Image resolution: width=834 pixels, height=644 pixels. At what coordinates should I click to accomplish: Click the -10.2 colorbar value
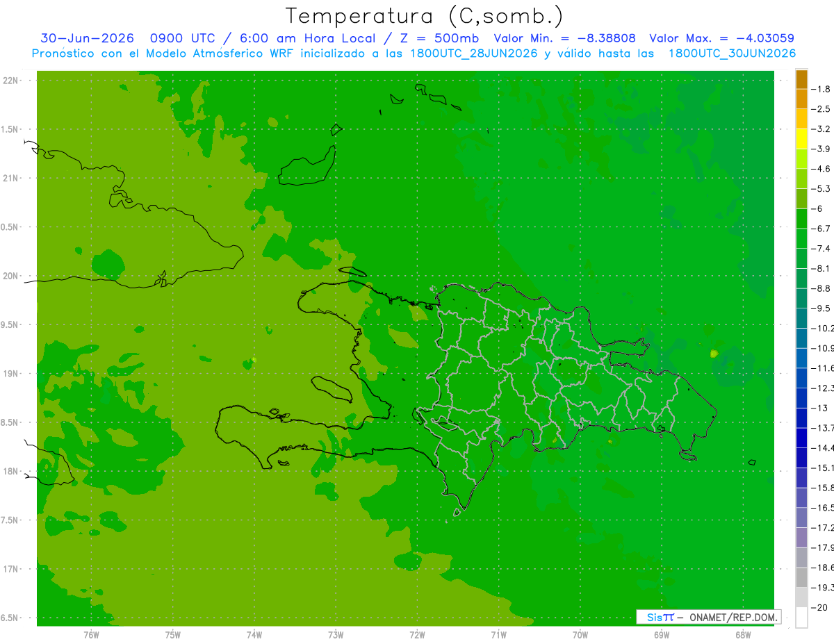[x=823, y=328]
